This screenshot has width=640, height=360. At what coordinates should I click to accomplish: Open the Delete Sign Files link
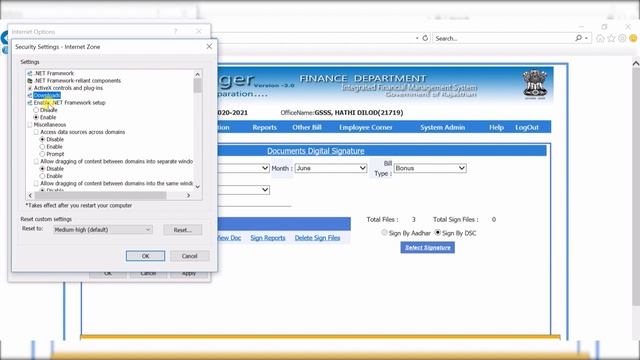[x=317, y=238]
